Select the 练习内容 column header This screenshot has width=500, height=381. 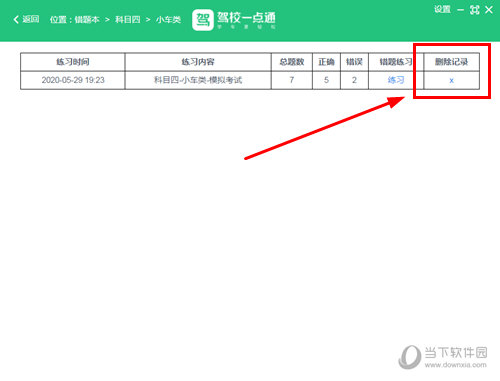click(x=198, y=62)
